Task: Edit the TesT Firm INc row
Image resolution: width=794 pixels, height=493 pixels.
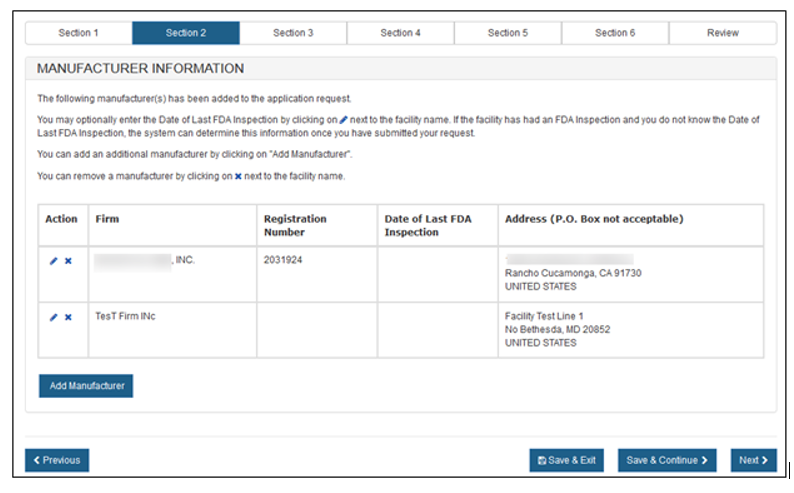Action: point(53,317)
